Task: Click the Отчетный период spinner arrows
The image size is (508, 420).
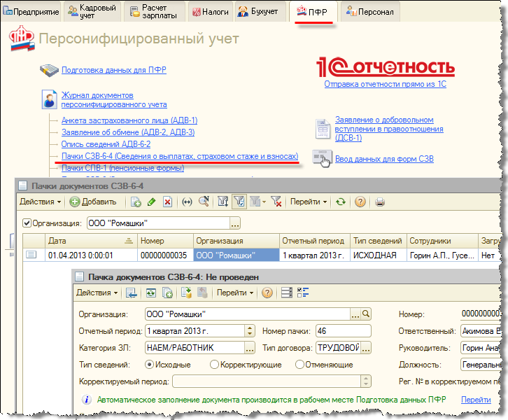Action: coord(250,331)
